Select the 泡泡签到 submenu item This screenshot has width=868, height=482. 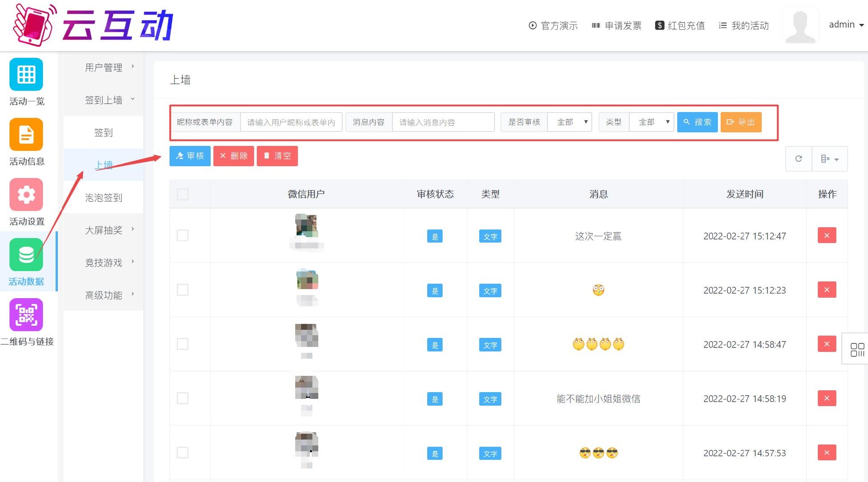tap(104, 197)
